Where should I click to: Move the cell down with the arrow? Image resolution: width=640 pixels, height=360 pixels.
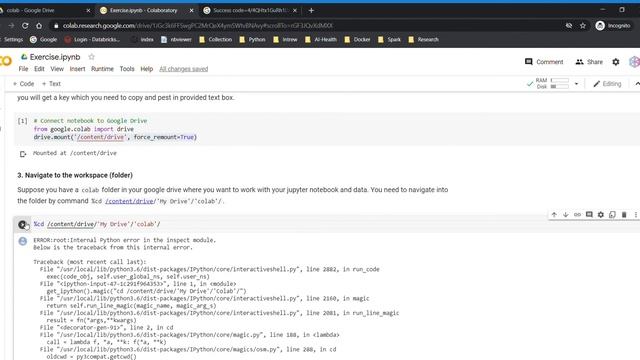tap(566, 214)
